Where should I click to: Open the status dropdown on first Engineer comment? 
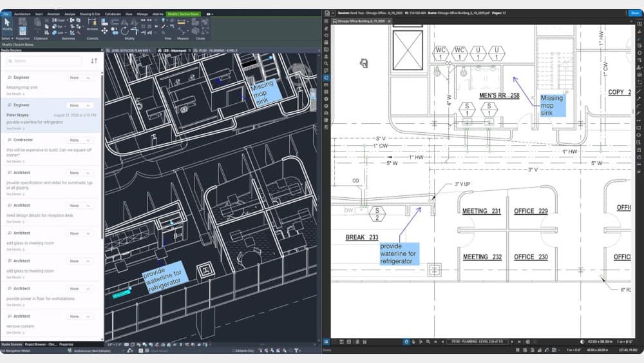82,77
